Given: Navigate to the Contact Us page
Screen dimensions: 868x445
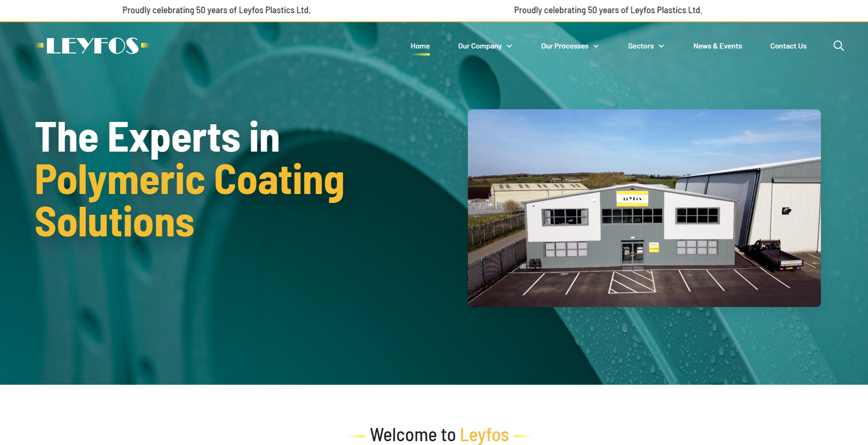Looking at the screenshot, I should tap(788, 46).
